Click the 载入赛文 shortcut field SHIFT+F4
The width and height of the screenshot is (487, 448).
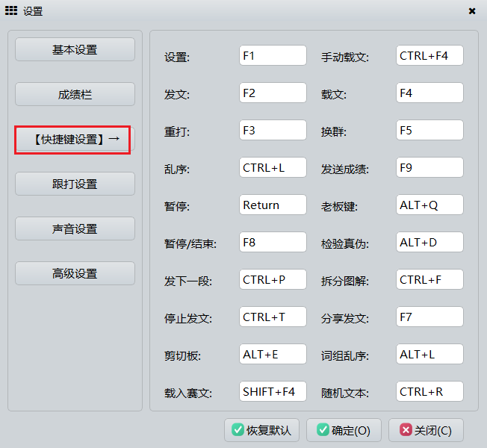pyautogui.click(x=273, y=391)
